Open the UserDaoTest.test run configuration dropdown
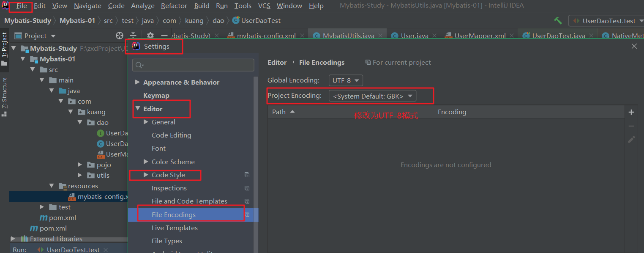The height and width of the screenshot is (253, 644). [606, 21]
